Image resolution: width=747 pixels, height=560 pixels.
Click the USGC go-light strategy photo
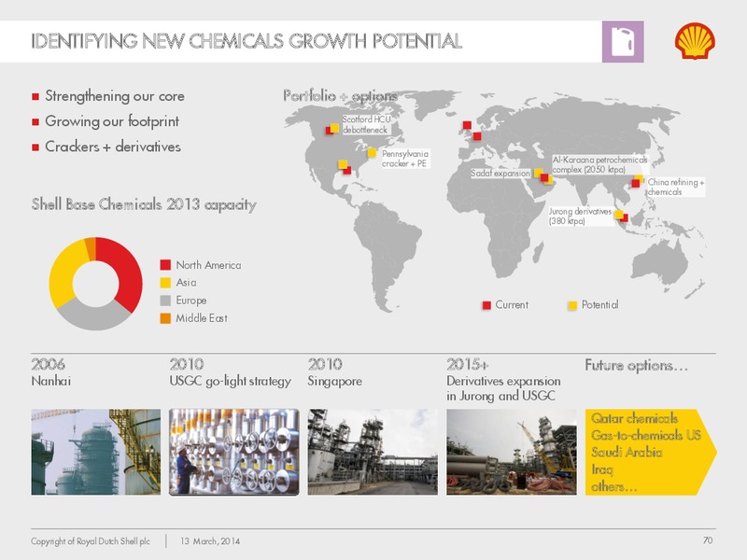tap(234, 452)
